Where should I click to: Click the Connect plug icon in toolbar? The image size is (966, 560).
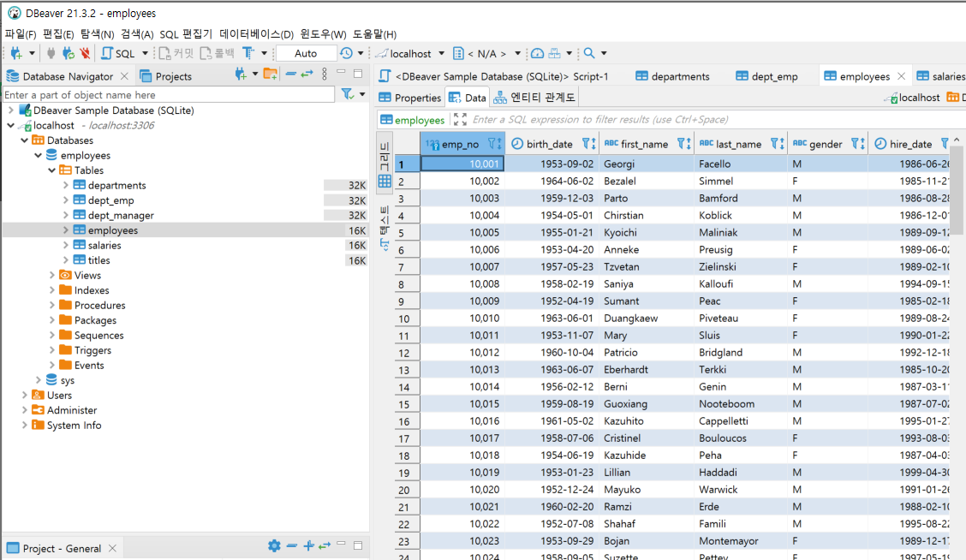pyautogui.click(x=51, y=54)
